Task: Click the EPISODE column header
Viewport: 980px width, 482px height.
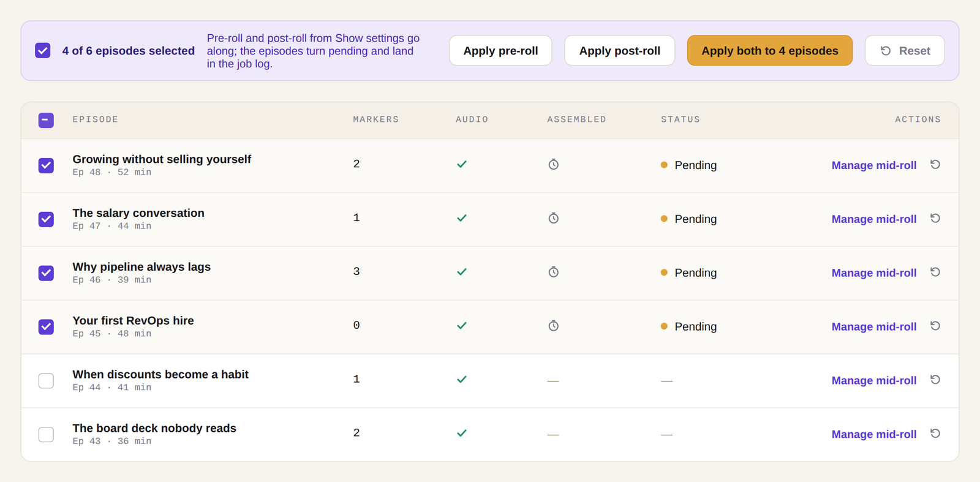Action: (96, 119)
